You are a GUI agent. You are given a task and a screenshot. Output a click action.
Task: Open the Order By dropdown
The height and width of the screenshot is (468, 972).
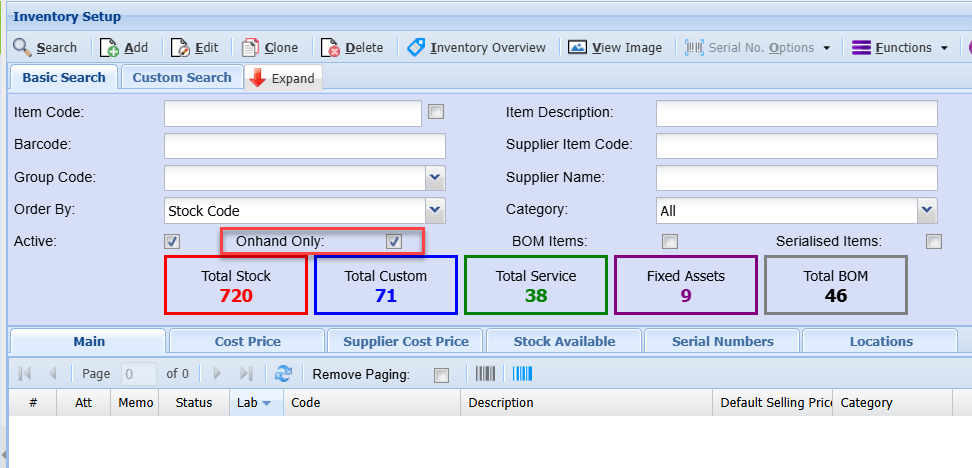[435, 210]
